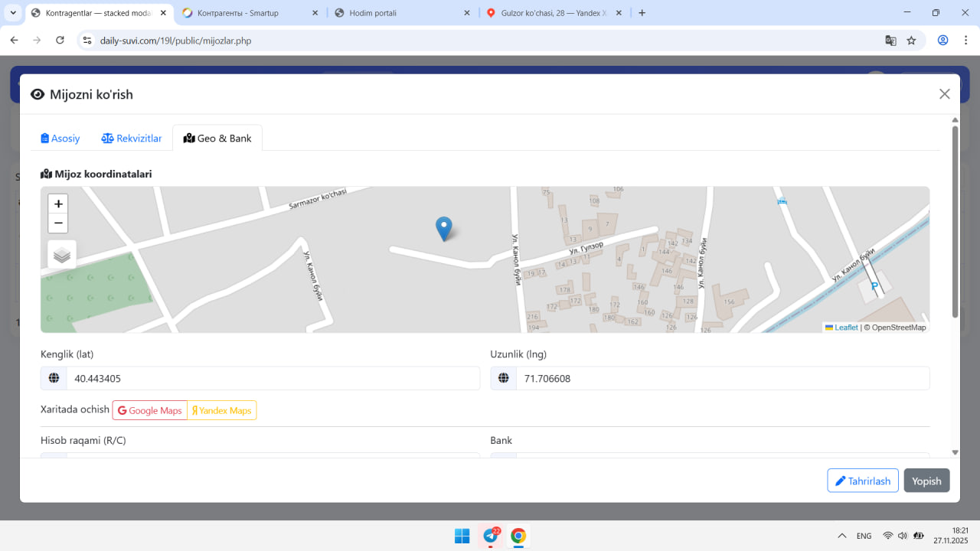Close the Mijozni ko'rish dialog with X
Viewport: 980px width, 551px height.
tap(944, 94)
